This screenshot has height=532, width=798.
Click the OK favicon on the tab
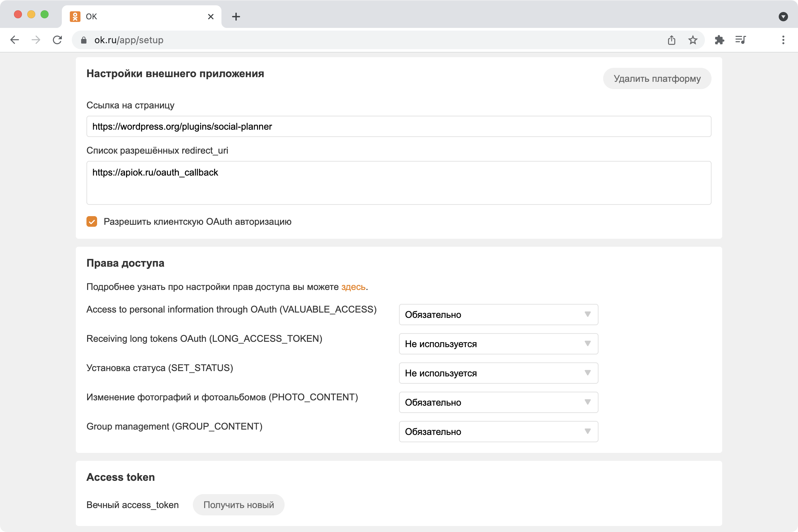coord(75,16)
